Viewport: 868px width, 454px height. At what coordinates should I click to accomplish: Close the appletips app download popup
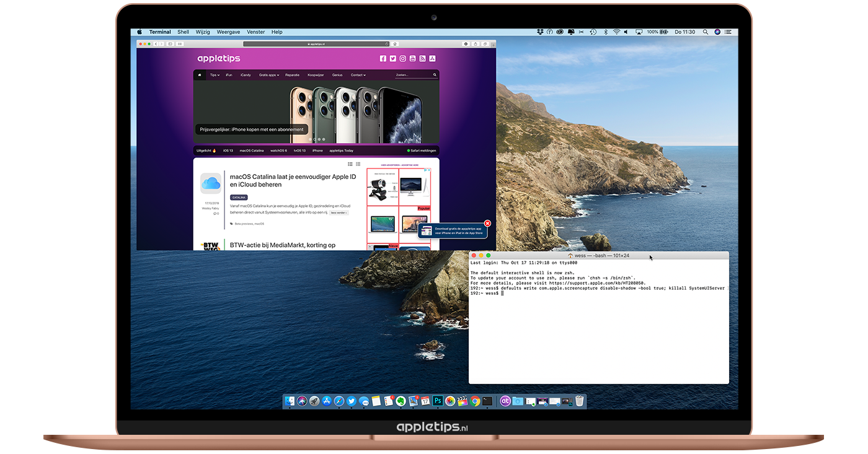487,223
